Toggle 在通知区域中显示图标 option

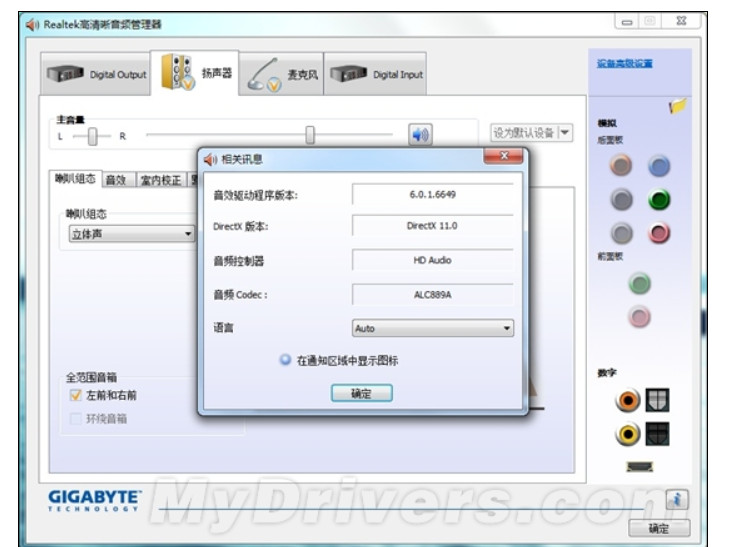(285, 360)
